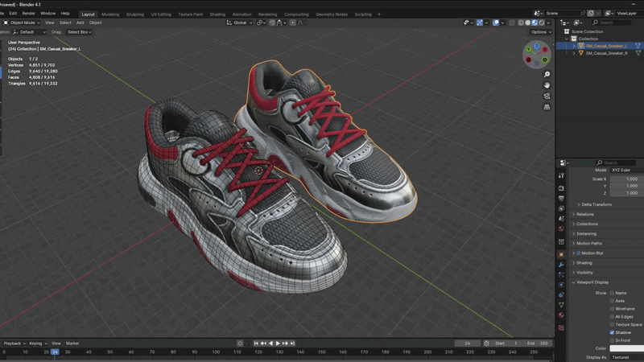Open the Material properties tab icon
The width and height of the screenshot is (644, 362).
pos(561,315)
